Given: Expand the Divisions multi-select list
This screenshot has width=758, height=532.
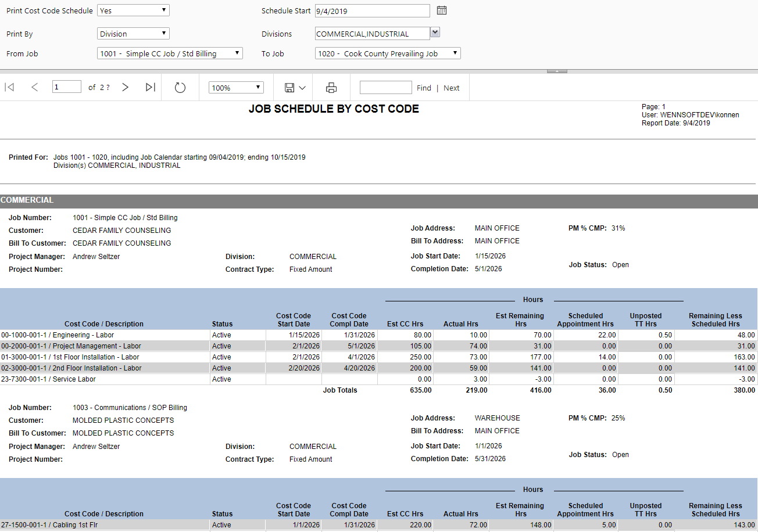Looking at the screenshot, I should tap(435, 33).
